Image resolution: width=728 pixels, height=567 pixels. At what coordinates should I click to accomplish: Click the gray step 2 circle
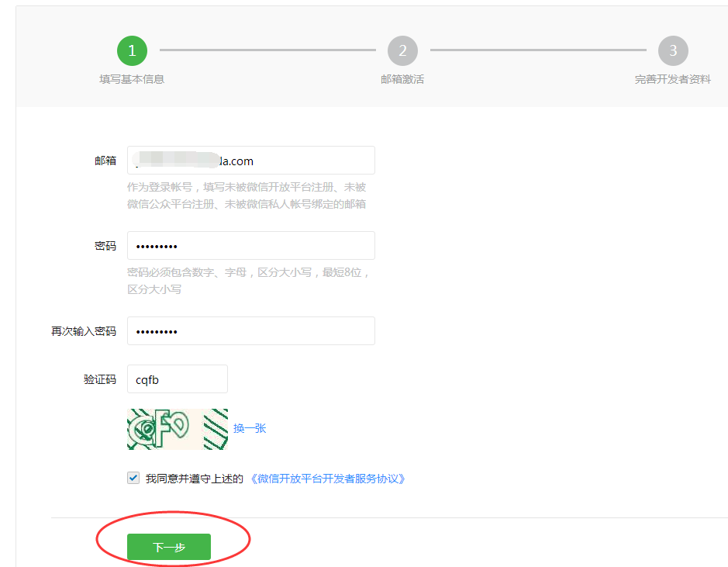tap(402, 51)
